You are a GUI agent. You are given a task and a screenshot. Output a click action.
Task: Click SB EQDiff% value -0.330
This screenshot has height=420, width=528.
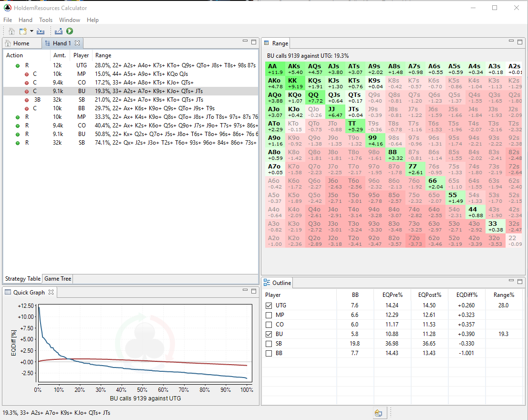point(466,344)
